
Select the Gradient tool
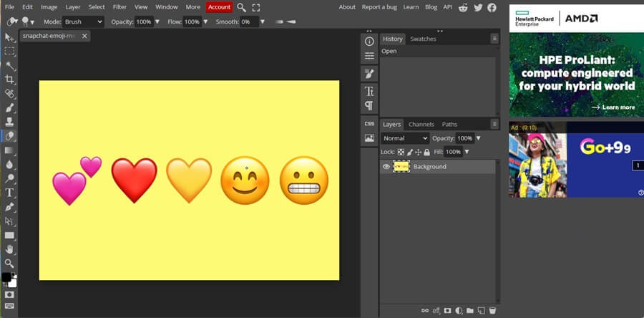click(x=9, y=150)
